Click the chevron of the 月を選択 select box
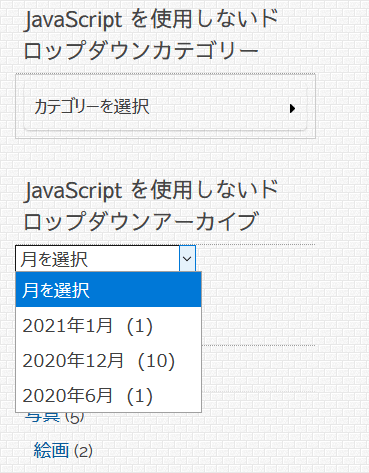This screenshot has width=369, height=473. 187,259
